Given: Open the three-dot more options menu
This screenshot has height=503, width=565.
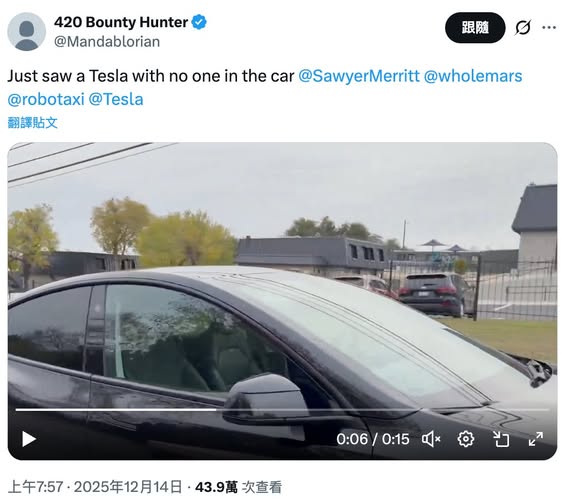Looking at the screenshot, I should [x=549, y=27].
